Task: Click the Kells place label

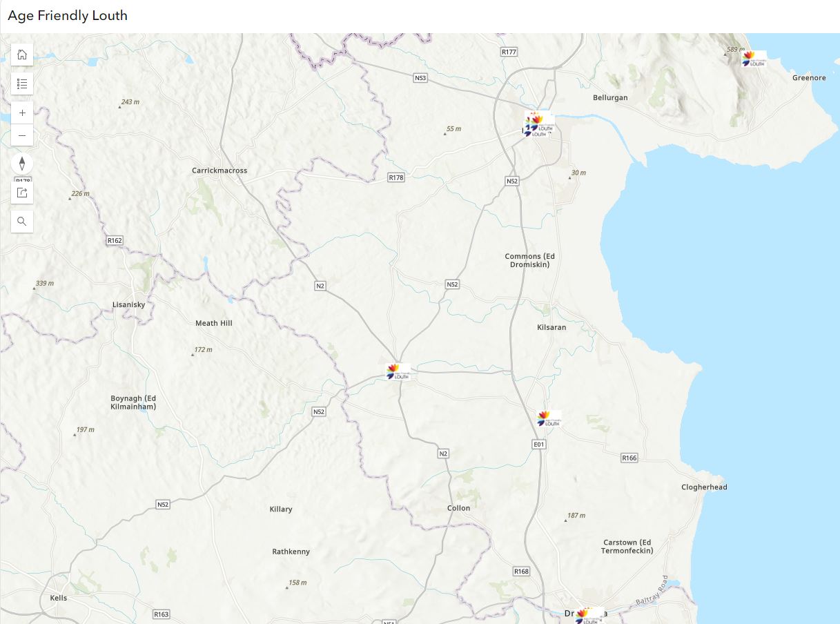Action: click(x=58, y=598)
